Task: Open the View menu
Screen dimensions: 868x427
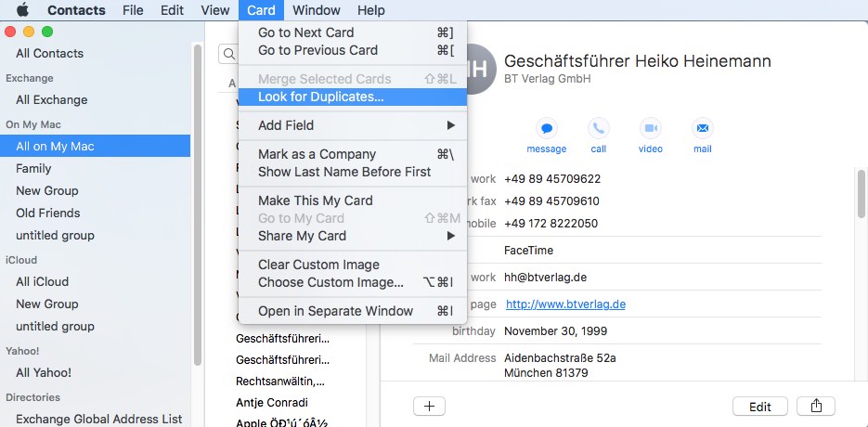Action: coord(215,10)
